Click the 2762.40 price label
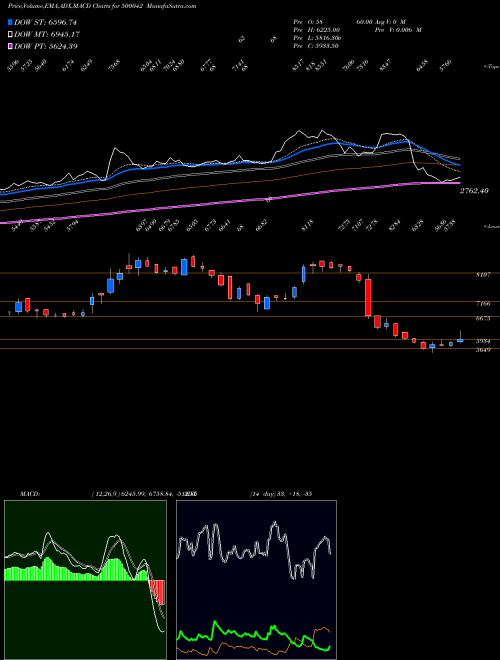This screenshot has height=660, width=500. click(x=474, y=191)
